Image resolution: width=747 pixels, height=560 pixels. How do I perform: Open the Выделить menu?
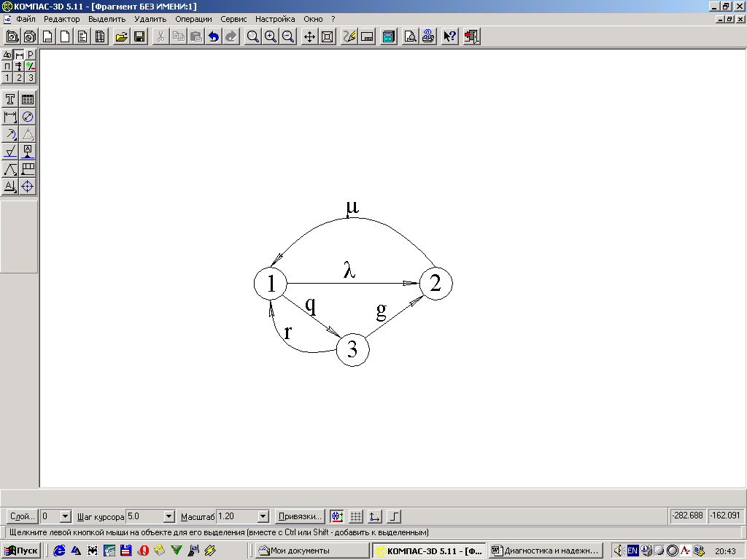(107, 19)
